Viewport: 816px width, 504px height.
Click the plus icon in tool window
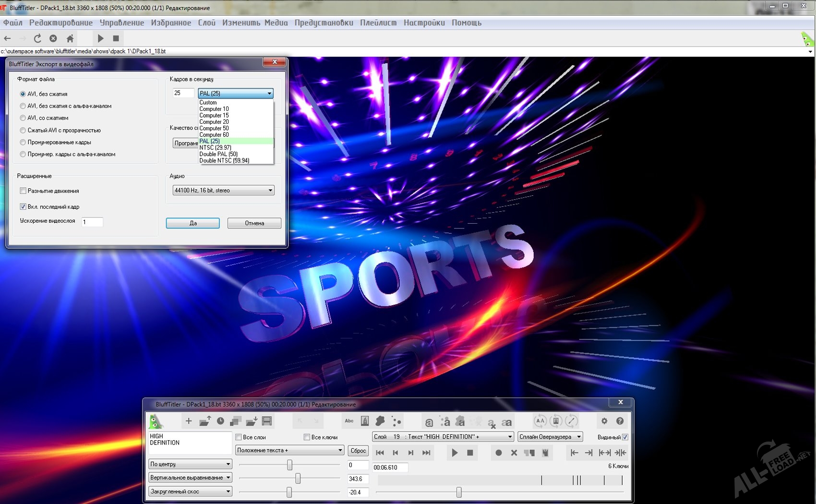coord(189,421)
